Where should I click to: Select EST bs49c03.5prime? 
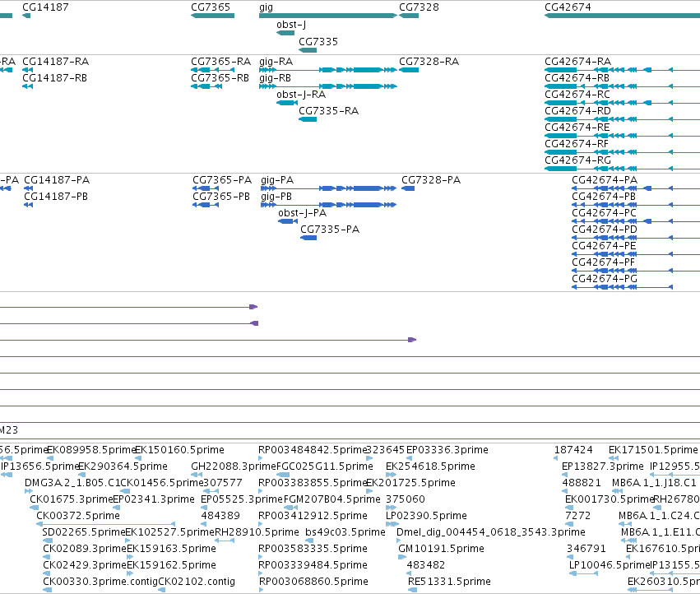pyautogui.click(x=345, y=532)
